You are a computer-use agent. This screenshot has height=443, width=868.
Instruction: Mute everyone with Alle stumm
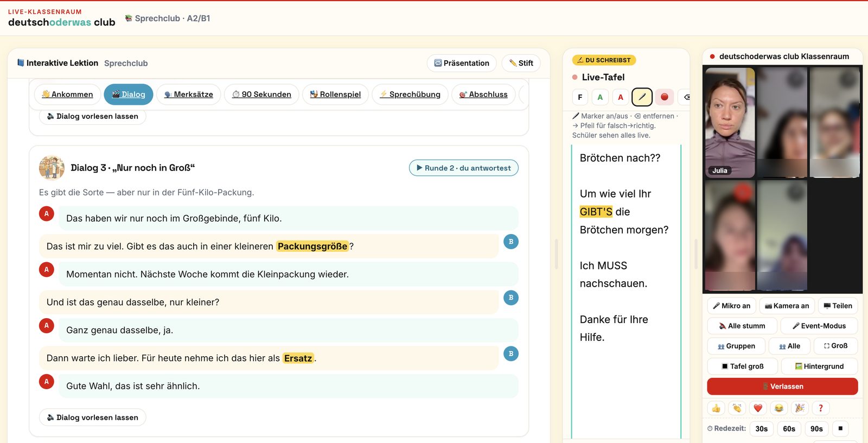(x=742, y=326)
